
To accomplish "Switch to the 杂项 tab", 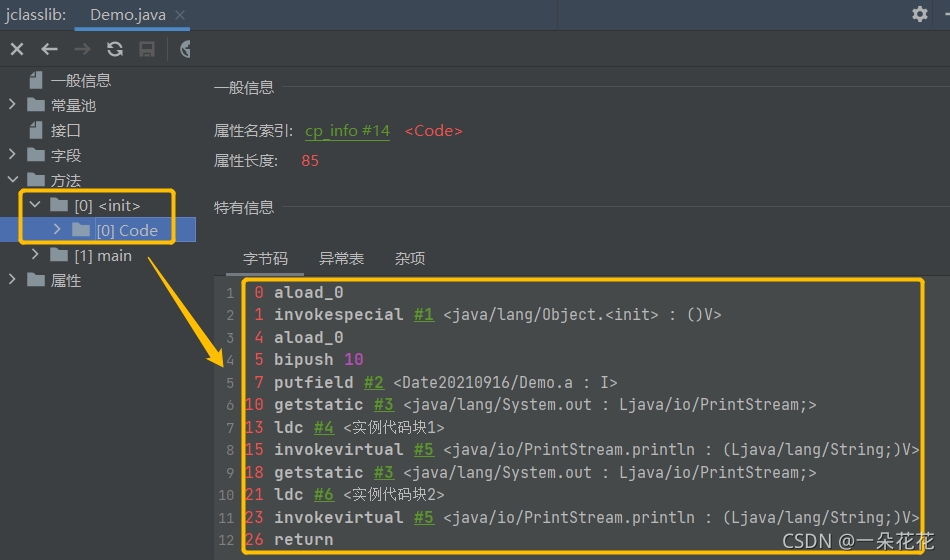I will [x=410, y=259].
